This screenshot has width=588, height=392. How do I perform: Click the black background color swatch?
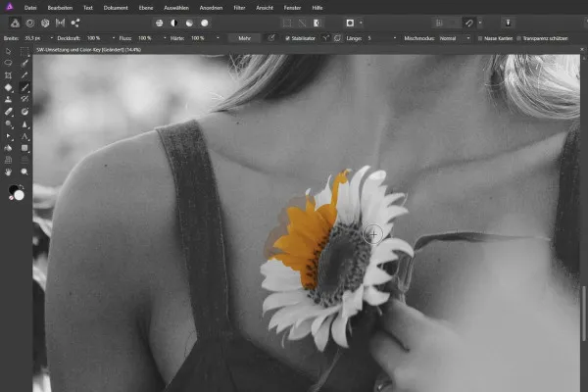point(13,189)
